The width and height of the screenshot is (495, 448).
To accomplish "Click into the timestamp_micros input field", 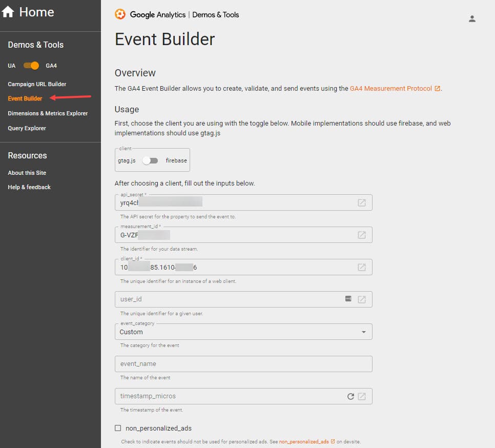I will click(x=243, y=396).
